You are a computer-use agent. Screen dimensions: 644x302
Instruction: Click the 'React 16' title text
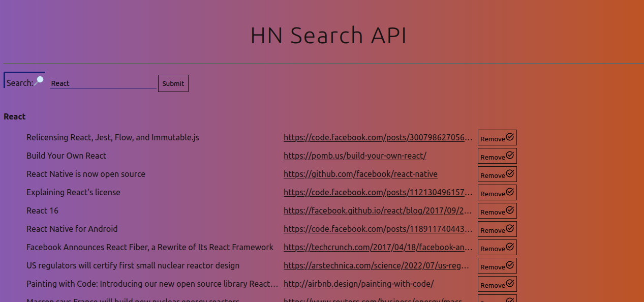pyautogui.click(x=42, y=210)
